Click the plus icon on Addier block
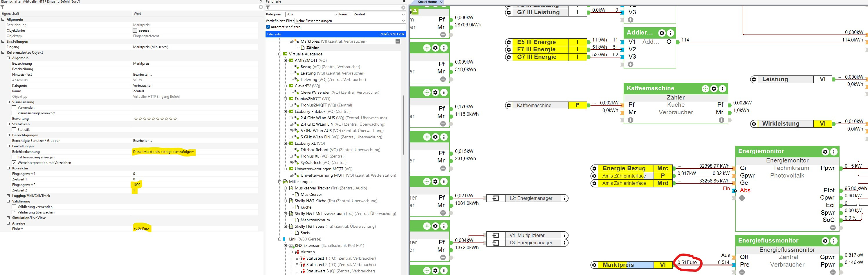 630,64
